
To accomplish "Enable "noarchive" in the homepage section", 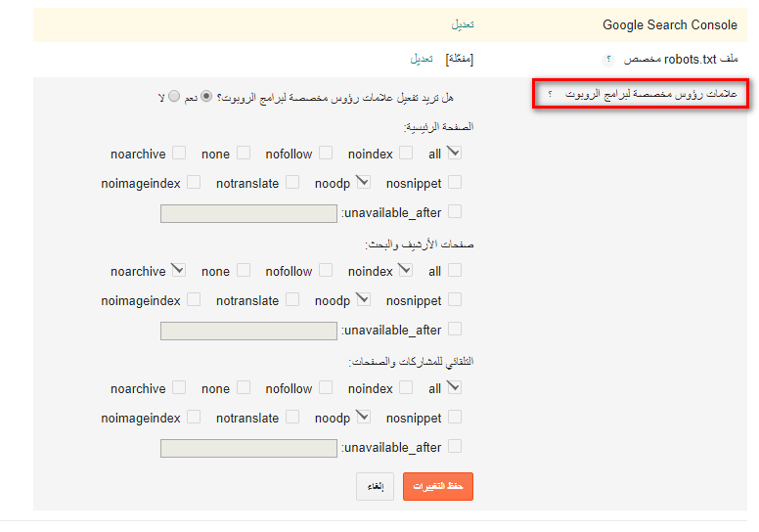I will [179, 154].
